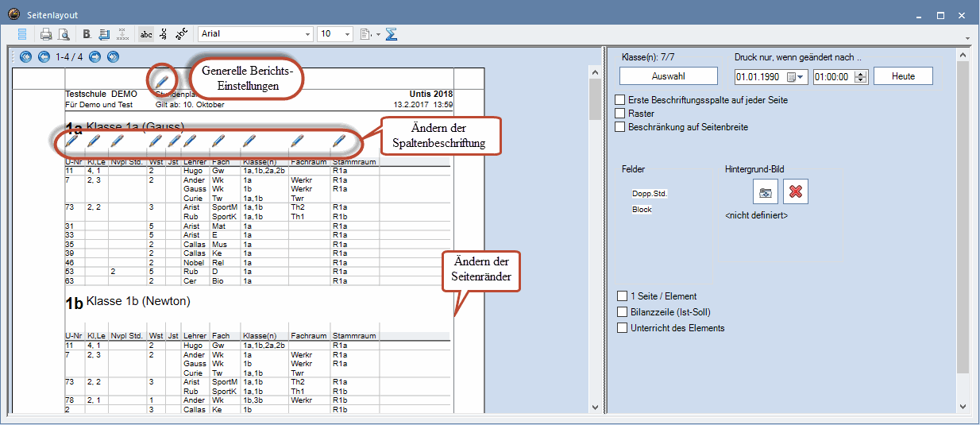Image resolution: width=980 pixels, height=425 pixels.
Task: Go to the next page arrow
Action: pos(95,56)
